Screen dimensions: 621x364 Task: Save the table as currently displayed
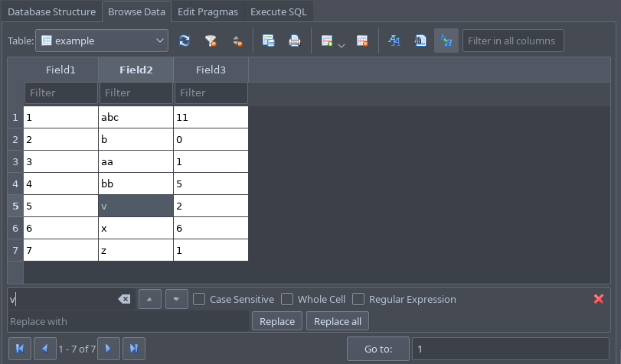pyautogui.click(x=269, y=41)
